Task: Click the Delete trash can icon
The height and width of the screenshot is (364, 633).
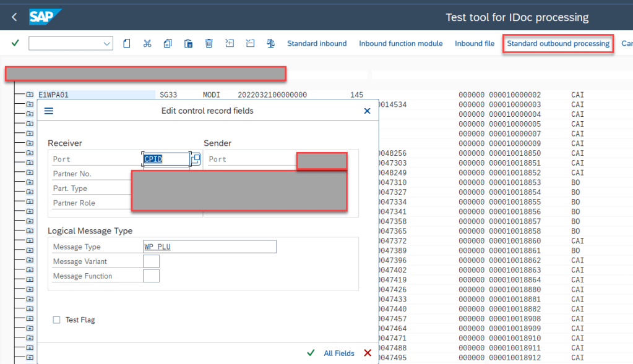Action: 209,43
